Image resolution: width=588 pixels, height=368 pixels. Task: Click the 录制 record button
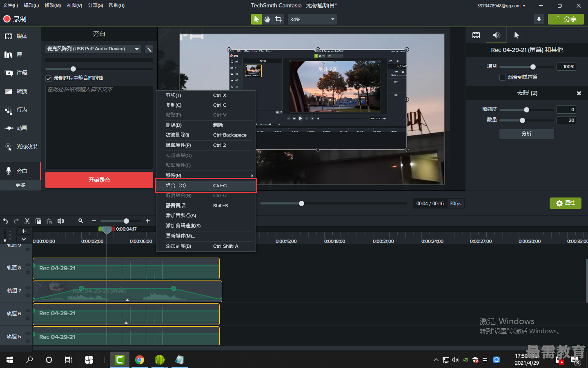click(15, 19)
